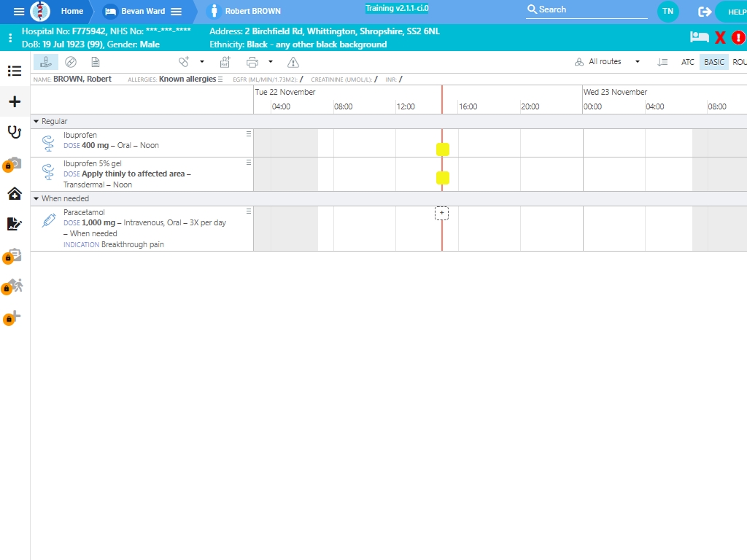Screen dimensions: 747x560
Task: Click the red X alert icon
Action: coord(720,37)
